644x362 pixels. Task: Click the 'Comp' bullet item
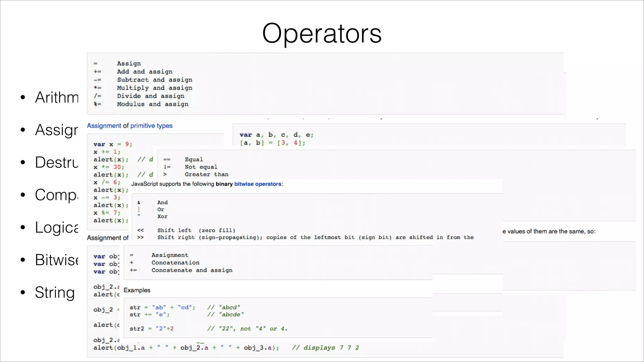click(x=56, y=195)
